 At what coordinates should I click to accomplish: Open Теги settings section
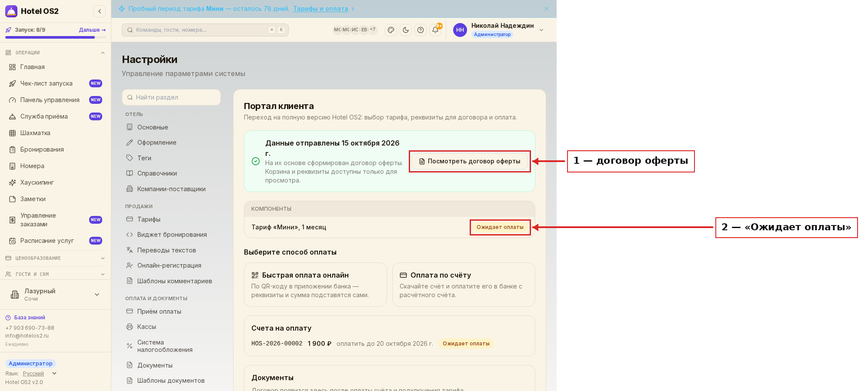pos(171,158)
